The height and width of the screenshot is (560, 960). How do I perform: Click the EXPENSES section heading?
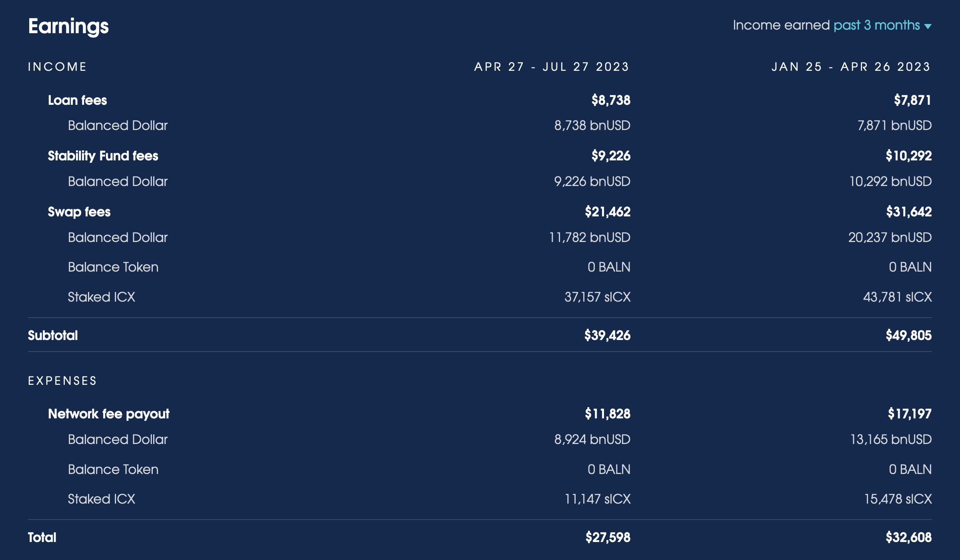pos(62,381)
